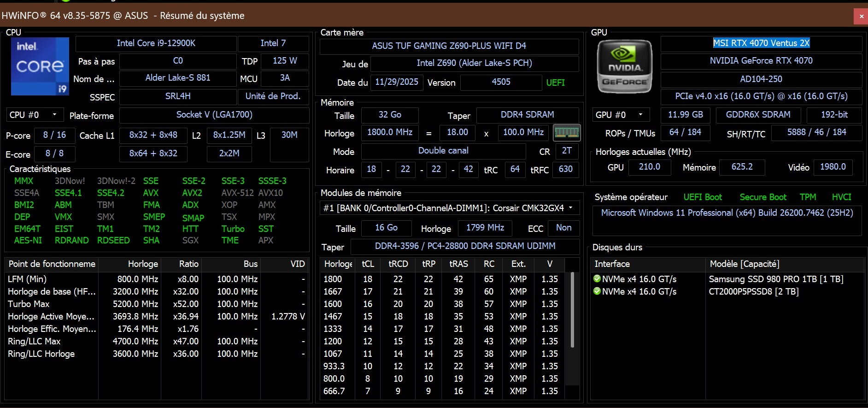Click the memory timings table scrollbar
Screen dimensions: 868x408
click(x=572, y=309)
